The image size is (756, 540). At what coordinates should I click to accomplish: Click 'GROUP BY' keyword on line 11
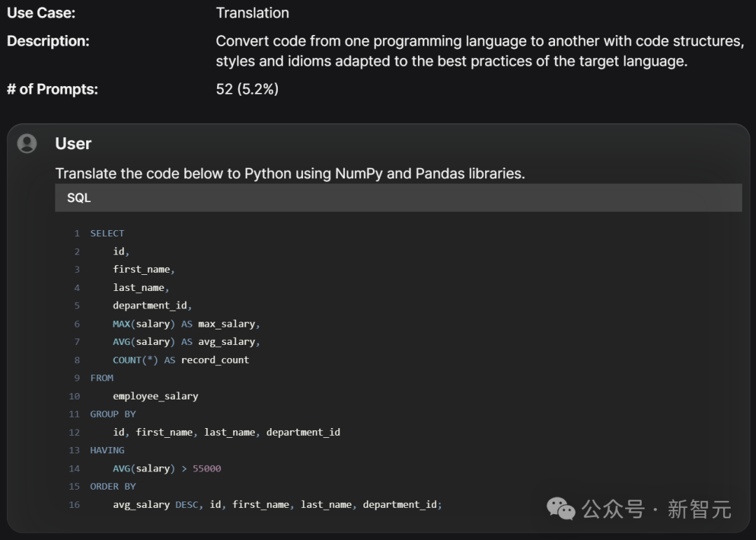(113, 414)
